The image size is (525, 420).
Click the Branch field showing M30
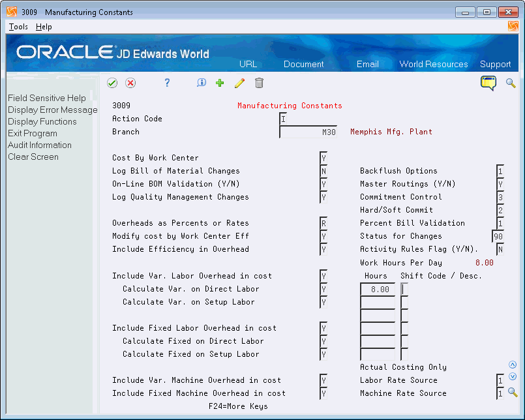point(308,132)
